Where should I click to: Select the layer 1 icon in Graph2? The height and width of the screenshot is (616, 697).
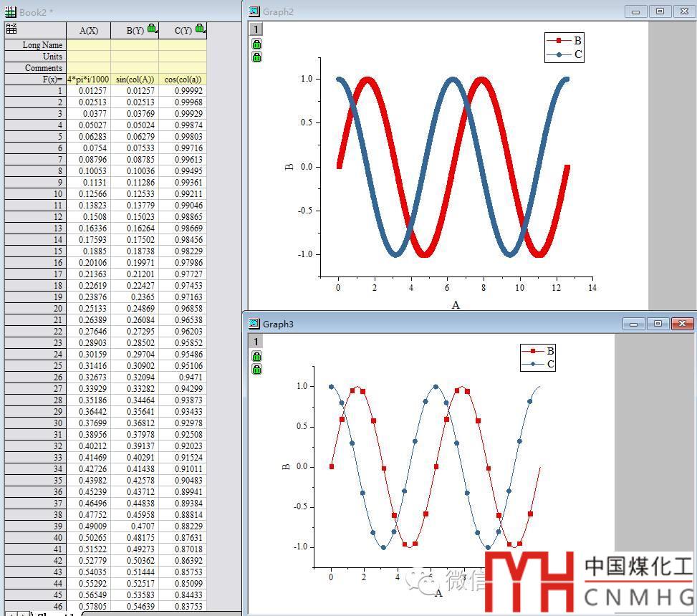pyautogui.click(x=256, y=29)
